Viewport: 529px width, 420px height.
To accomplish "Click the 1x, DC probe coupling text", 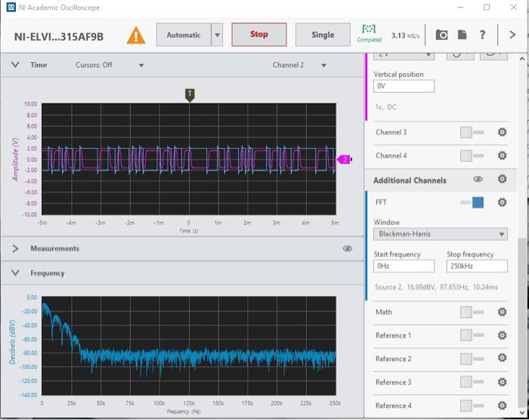I will [x=385, y=107].
